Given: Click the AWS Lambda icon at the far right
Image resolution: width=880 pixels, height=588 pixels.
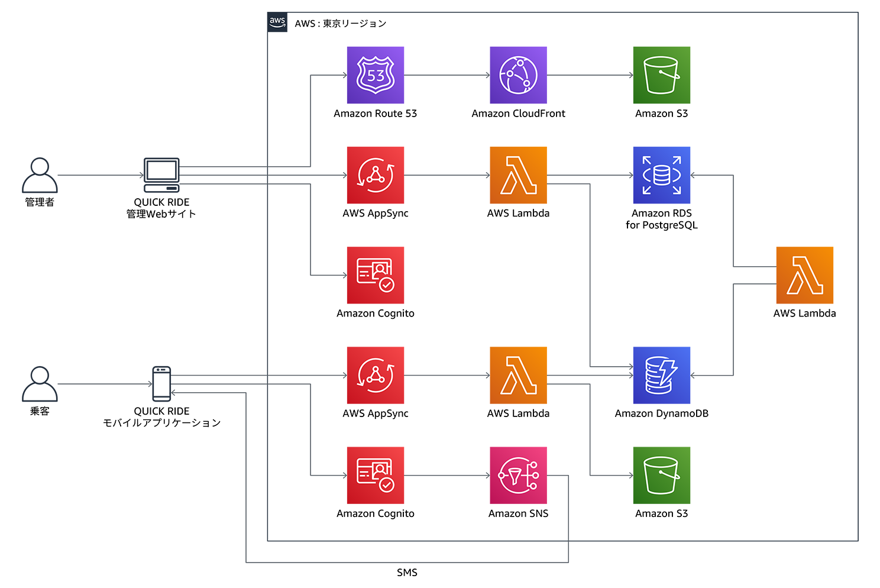Looking at the screenshot, I should pyautogui.click(x=804, y=275).
